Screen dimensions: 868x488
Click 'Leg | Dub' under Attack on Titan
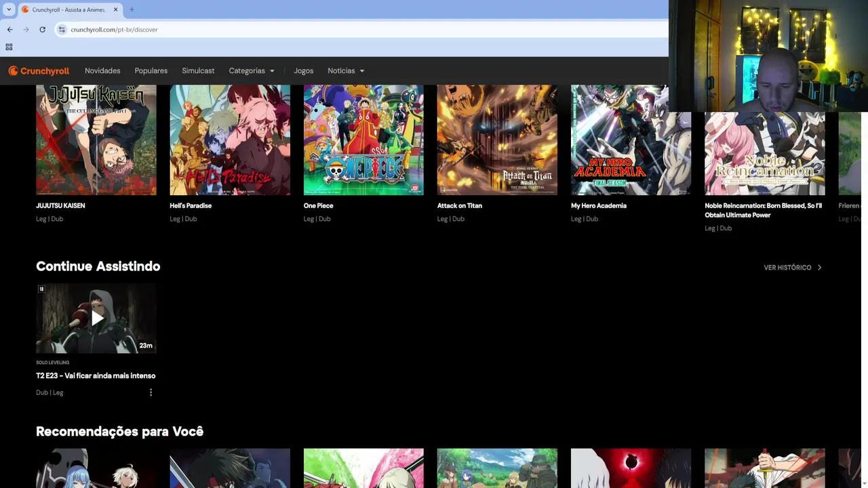tap(450, 219)
